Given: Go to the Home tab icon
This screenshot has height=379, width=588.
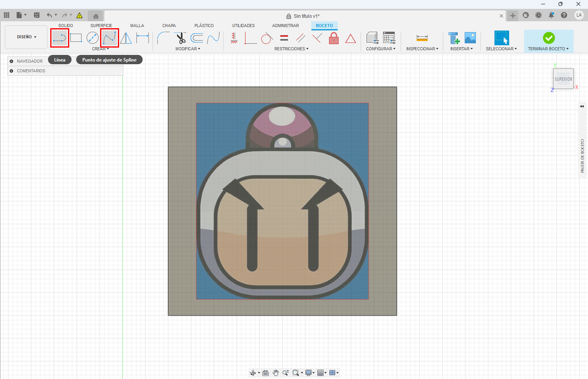Looking at the screenshot, I should tap(95, 16).
